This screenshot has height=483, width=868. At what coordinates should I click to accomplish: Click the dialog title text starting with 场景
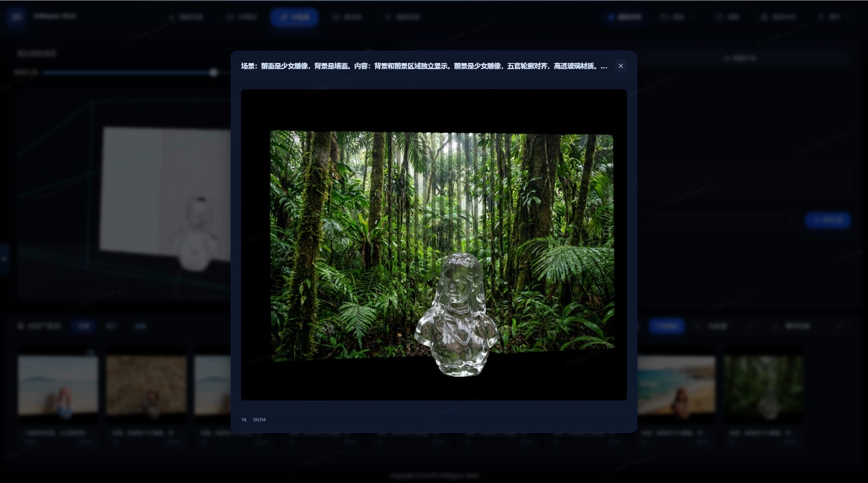tap(424, 66)
